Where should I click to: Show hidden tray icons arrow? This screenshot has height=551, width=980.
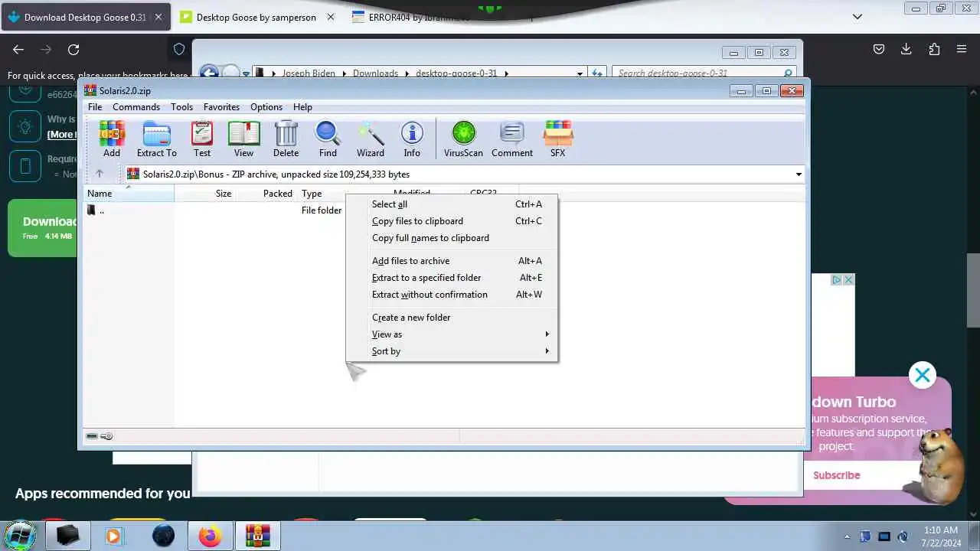tap(847, 536)
